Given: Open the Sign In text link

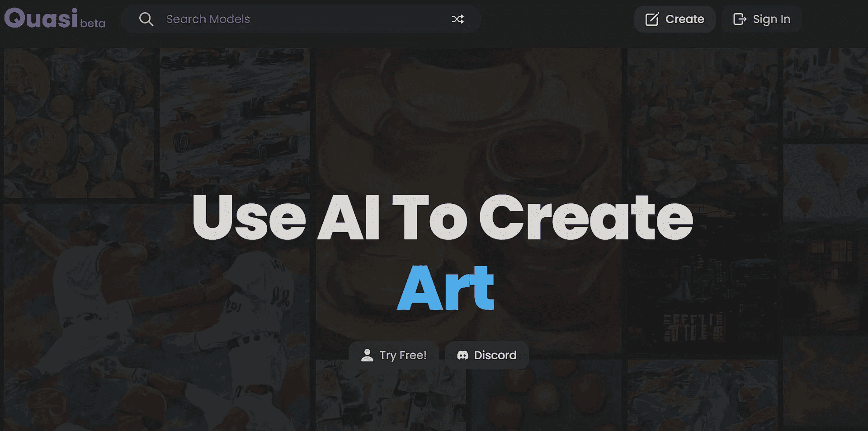Looking at the screenshot, I should coord(771,19).
